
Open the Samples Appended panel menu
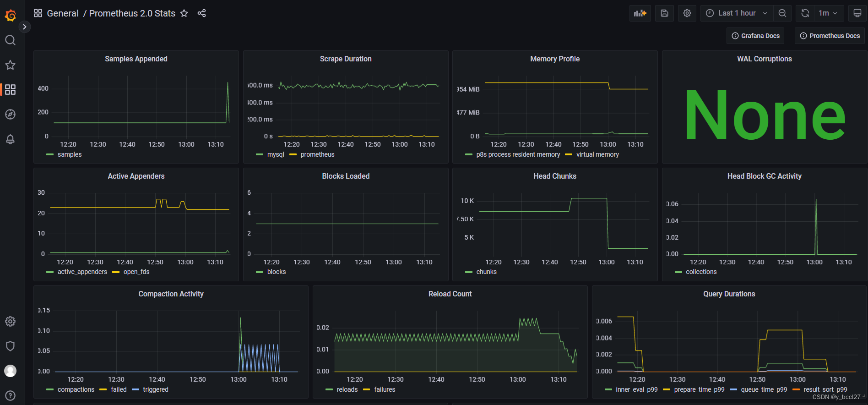(136, 59)
